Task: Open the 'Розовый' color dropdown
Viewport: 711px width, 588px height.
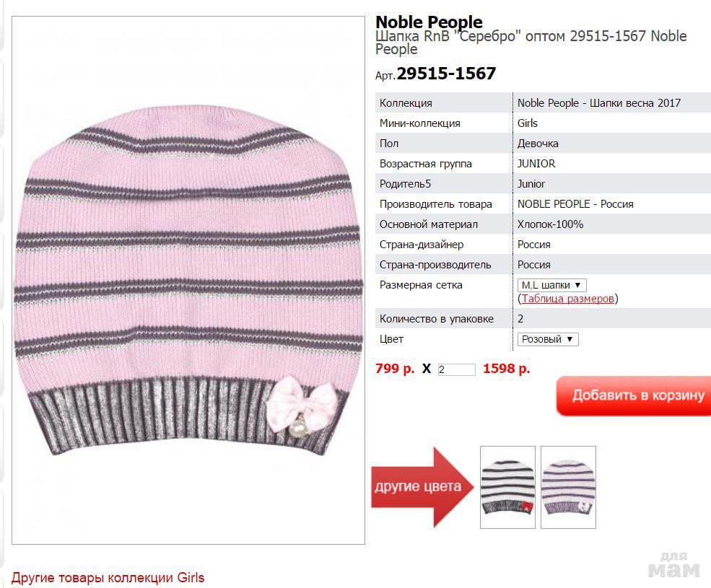Action: pyautogui.click(x=548, y=339)
